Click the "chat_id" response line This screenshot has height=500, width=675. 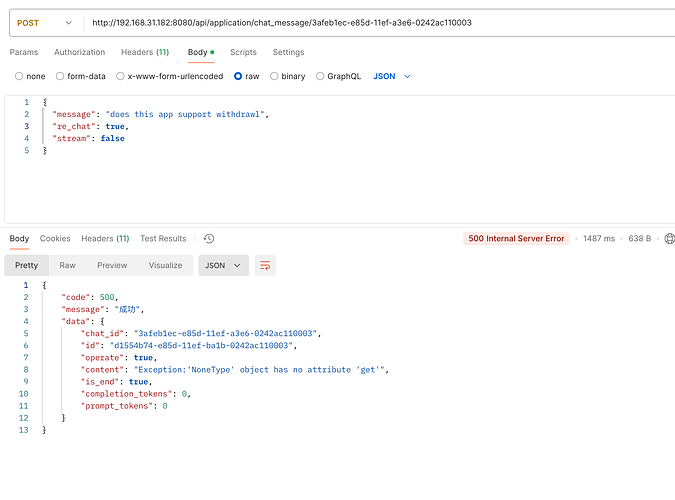(201, 333)
